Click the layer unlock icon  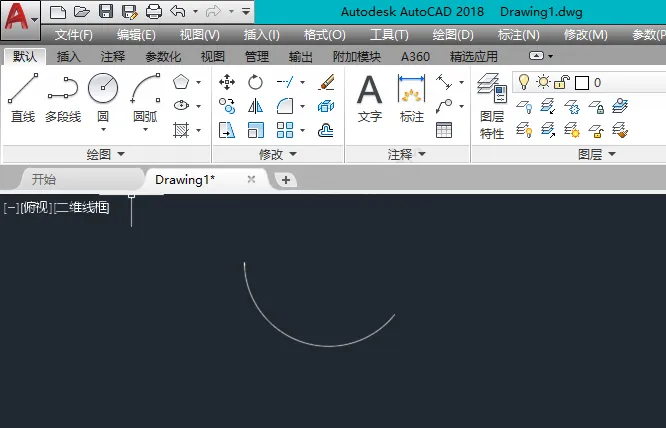[596, 130]
